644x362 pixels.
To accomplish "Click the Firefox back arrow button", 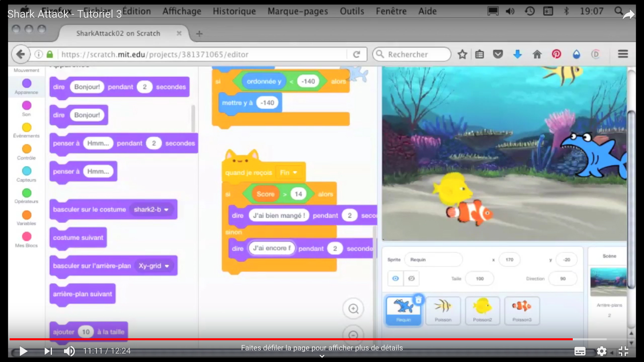I will coord(21,54).
